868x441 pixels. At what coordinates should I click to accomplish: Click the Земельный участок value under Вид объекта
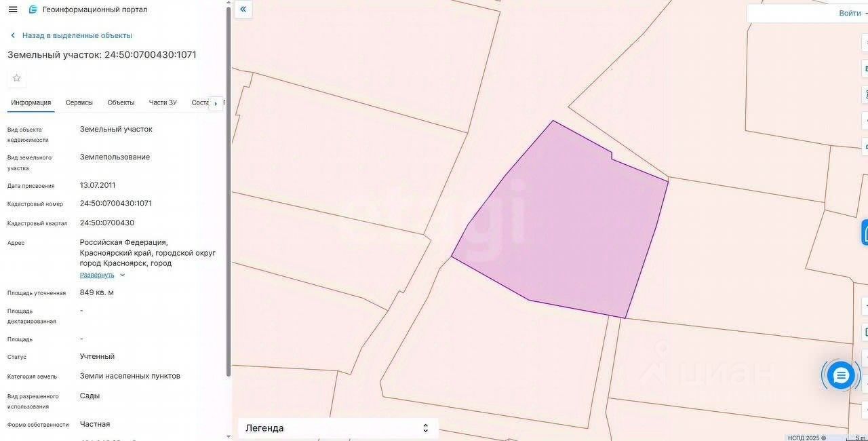click(x=116, y=129)
